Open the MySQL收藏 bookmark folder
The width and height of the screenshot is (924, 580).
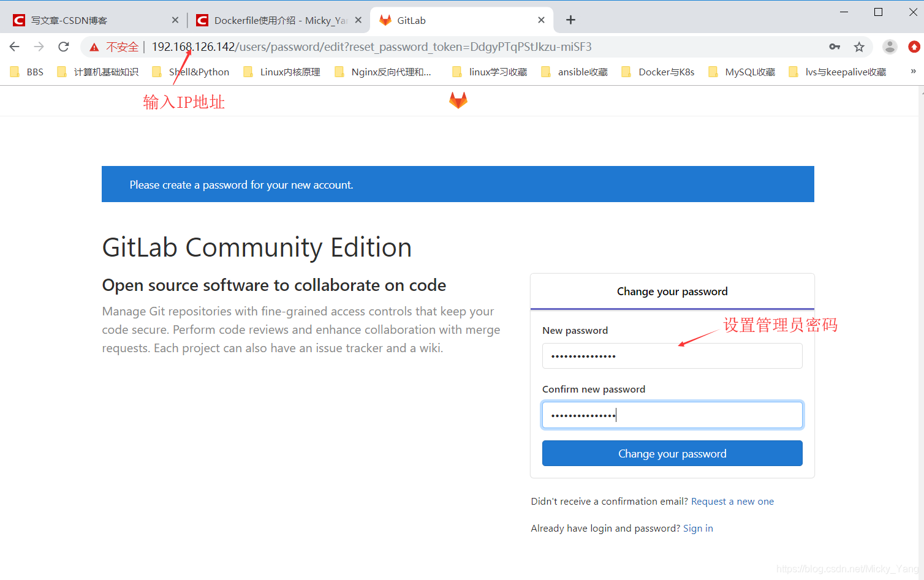point(741,72)
